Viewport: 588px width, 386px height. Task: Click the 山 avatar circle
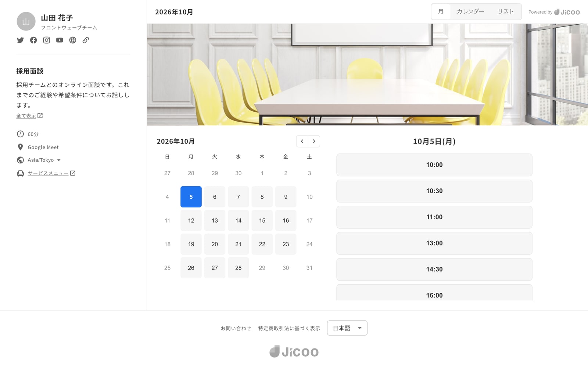(x=26, y=21)
